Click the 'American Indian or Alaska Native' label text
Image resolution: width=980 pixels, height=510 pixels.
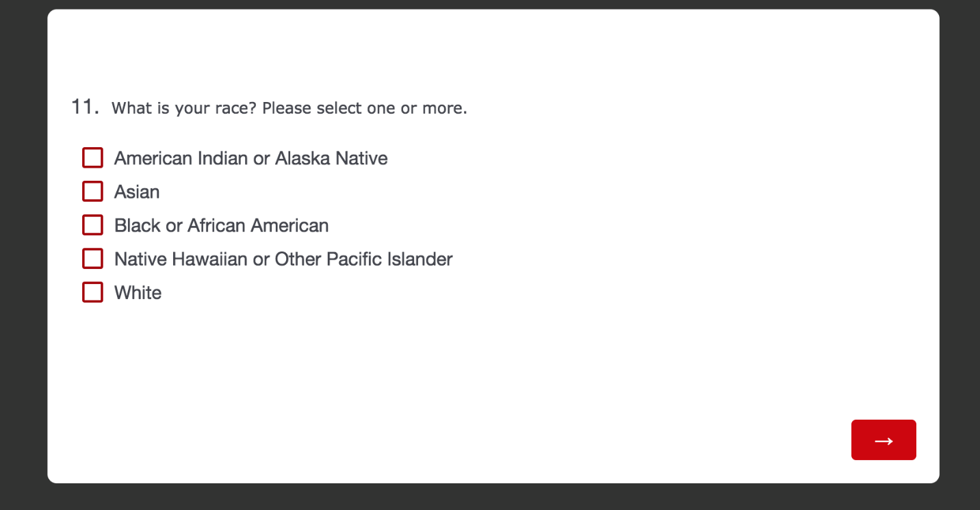(x=250, y=158)
